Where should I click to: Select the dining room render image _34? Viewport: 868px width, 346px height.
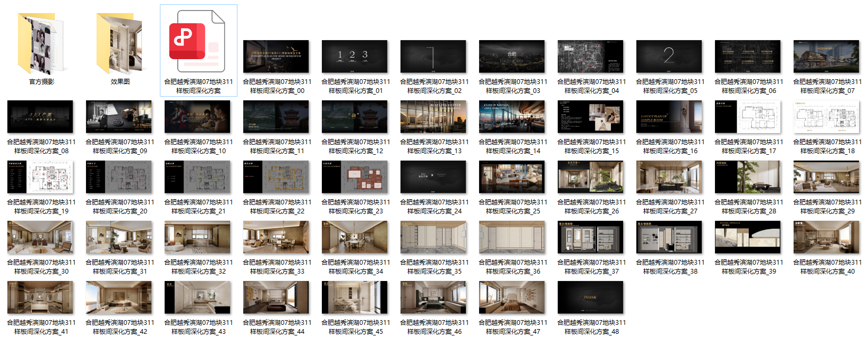[355, 237]
